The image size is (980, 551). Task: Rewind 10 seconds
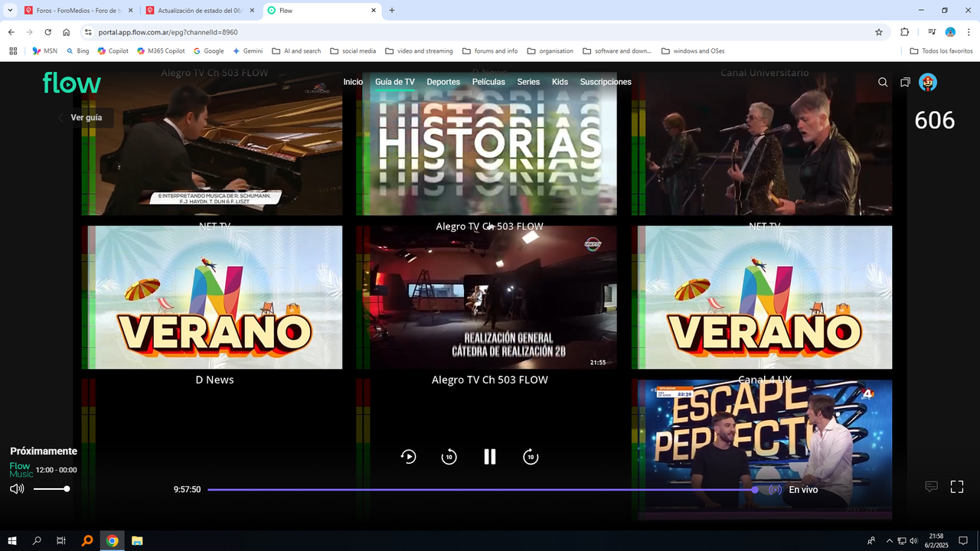click(x=449, y=457)
